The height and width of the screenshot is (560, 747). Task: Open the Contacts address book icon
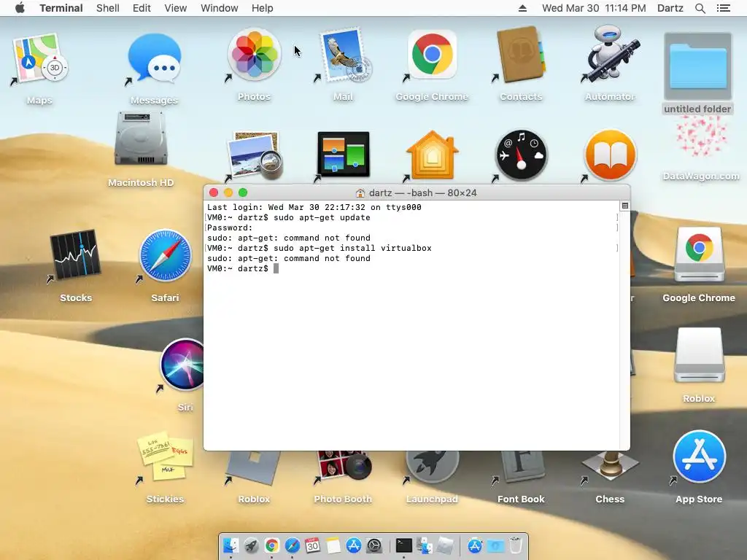521,54
